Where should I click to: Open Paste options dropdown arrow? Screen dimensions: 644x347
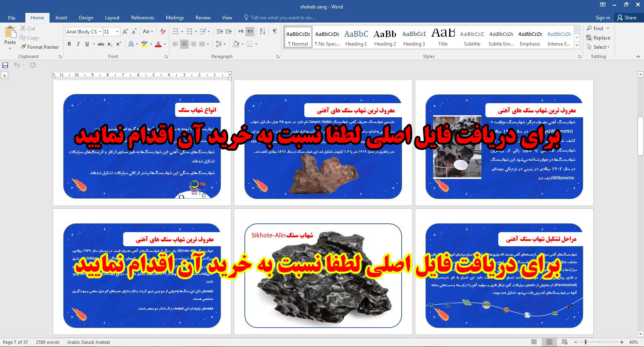tap(10, 48)
